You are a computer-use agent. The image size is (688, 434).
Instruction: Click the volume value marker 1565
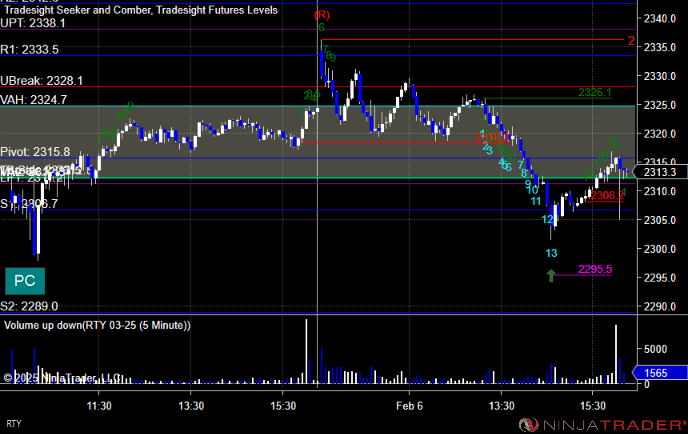(659, 373)
